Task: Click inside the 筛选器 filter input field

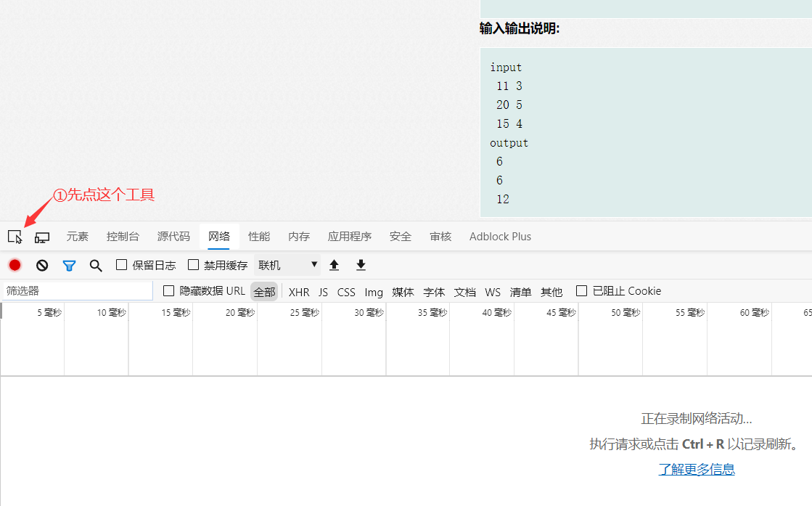Action: tap(73, 290)
